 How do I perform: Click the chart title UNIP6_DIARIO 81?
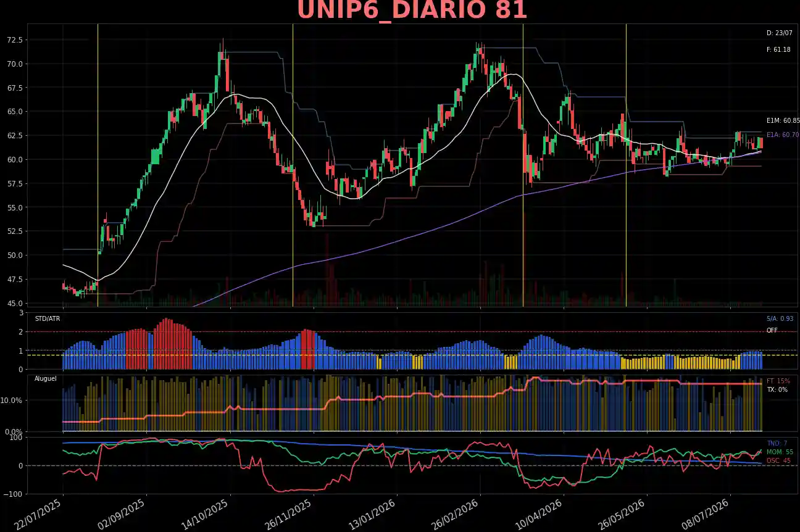(x=412, y=10)
